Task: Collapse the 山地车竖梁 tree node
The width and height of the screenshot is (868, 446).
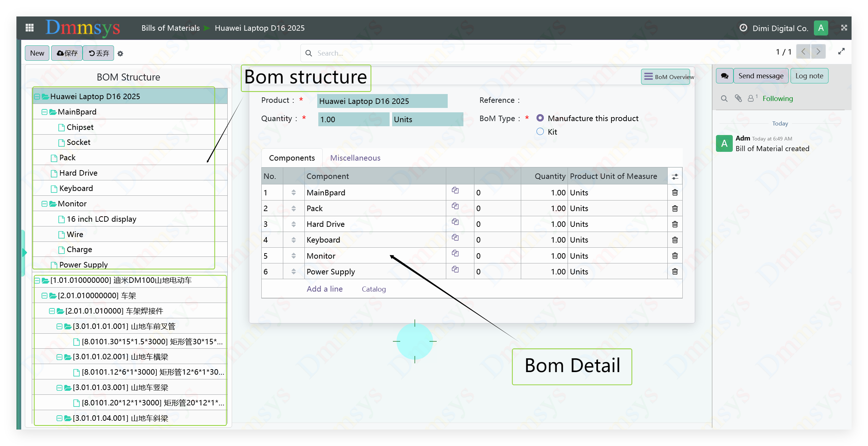Action: 59,388
